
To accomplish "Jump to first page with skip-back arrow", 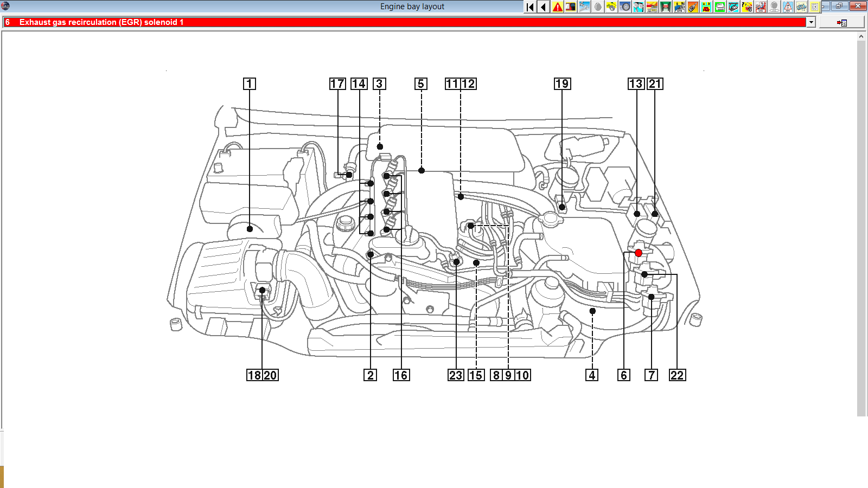I will coord(530,7).
